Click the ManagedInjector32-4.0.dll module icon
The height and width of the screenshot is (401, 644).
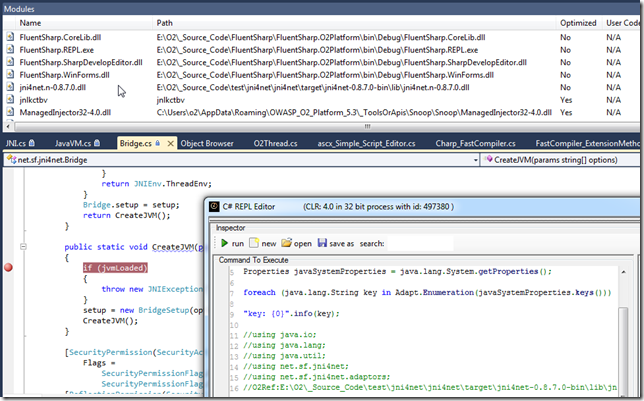point(11,114)
